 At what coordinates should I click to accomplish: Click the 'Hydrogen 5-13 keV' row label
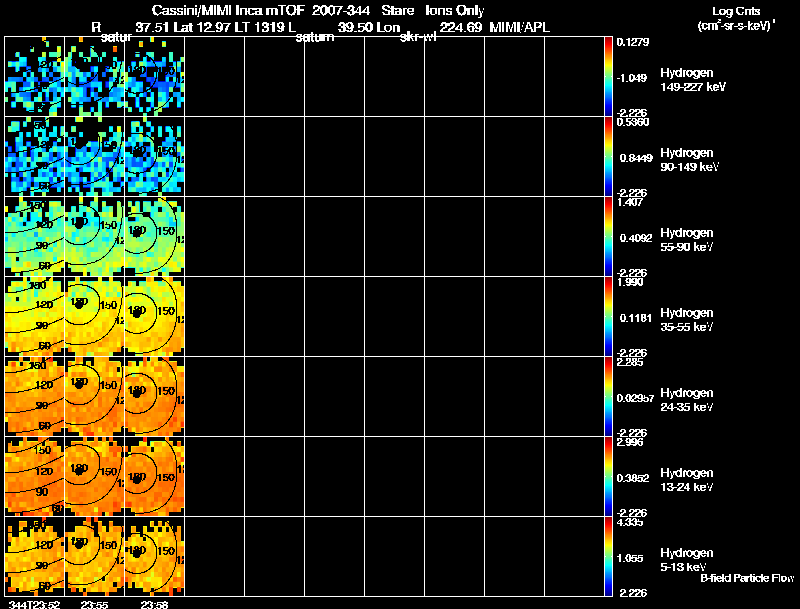click(687, 560)
